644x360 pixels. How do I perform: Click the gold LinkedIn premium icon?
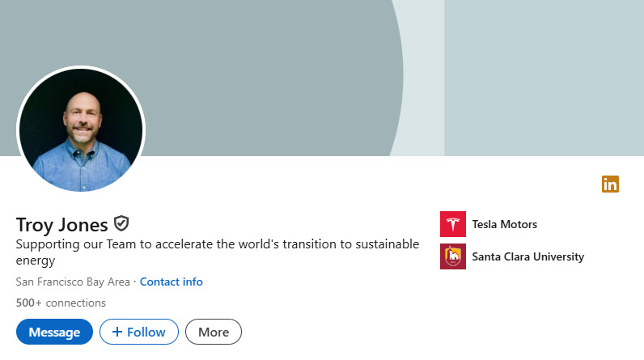click(610, 184)
